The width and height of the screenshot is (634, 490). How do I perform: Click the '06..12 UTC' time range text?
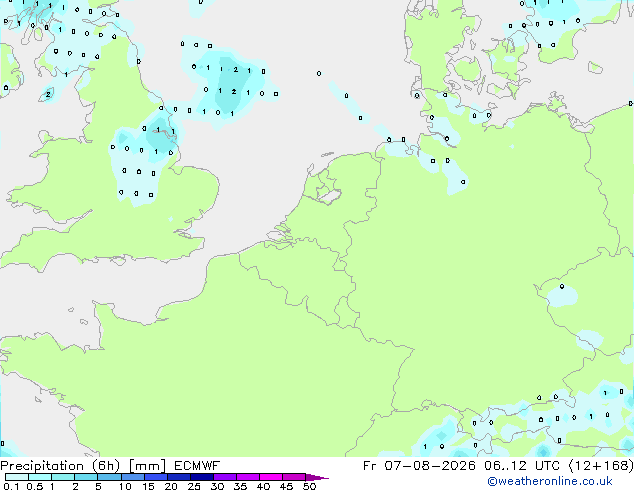tap(522, 466)
